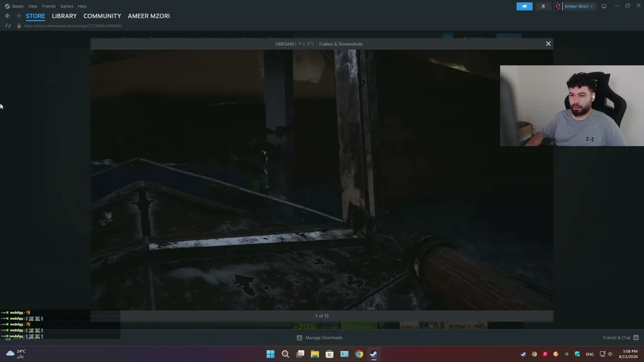The image size is (644, 362).
Task: Click the Ameer Mzori profile avatar
Action: pyautogui.click(x=559, y=6)
